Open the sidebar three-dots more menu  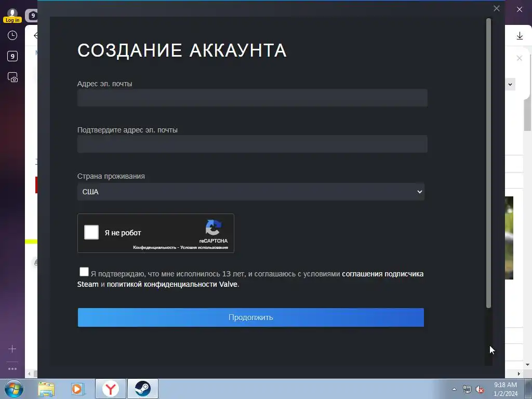pyautogui.click(x=12, y=369)
